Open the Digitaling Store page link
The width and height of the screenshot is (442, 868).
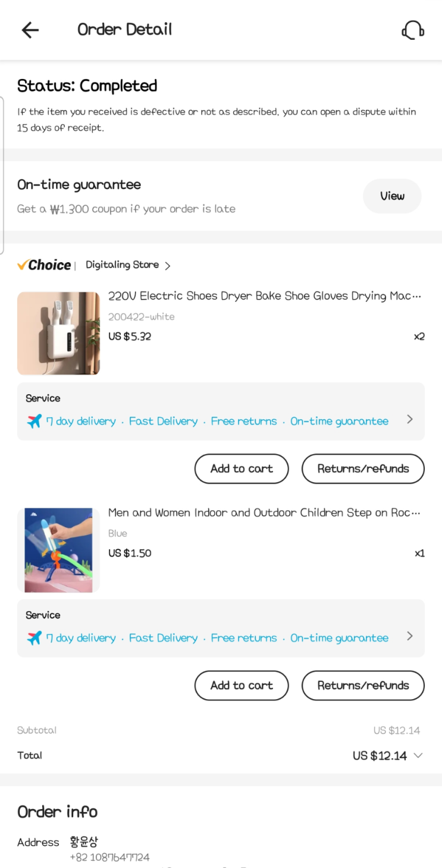[122, 265]
